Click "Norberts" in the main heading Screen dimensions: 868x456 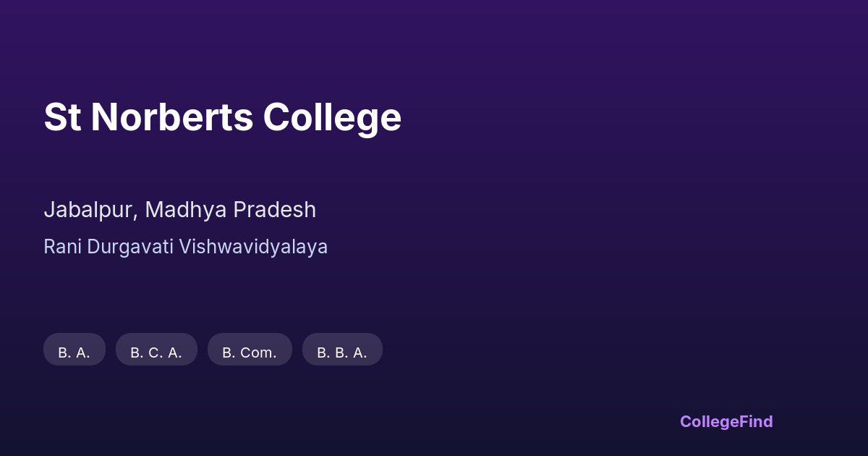click(172, 117)
